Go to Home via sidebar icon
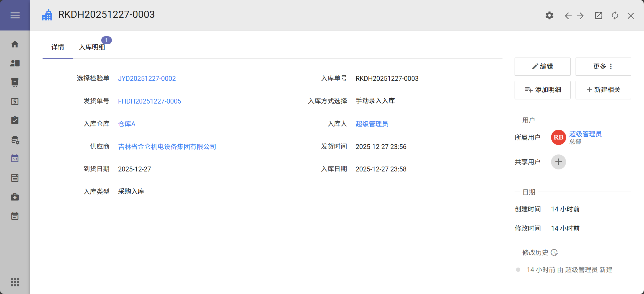Image resolution: width=644 pixels, height=294 pixels. (x=15, y=44)
